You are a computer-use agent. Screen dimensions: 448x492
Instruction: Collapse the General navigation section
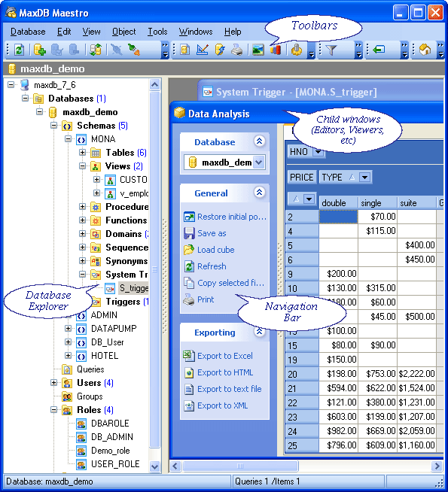point(259,193)
